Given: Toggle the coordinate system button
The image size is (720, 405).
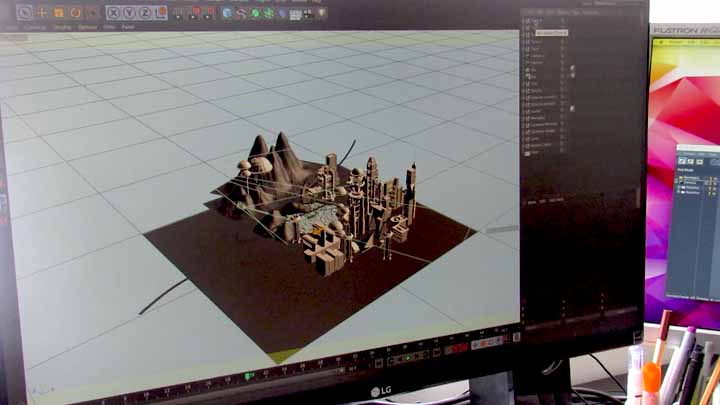Looking at the screenshot, I should pos(160,12).
